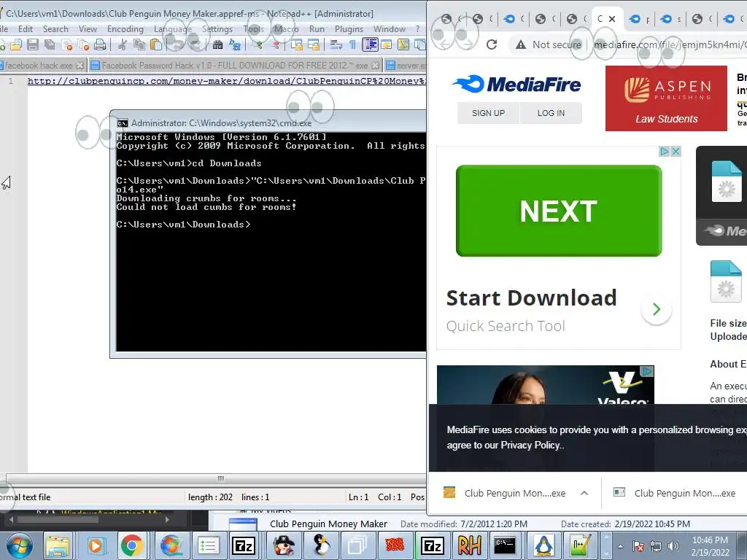Click the Start Download heading
747x560 pixels.
click(531, 297)
